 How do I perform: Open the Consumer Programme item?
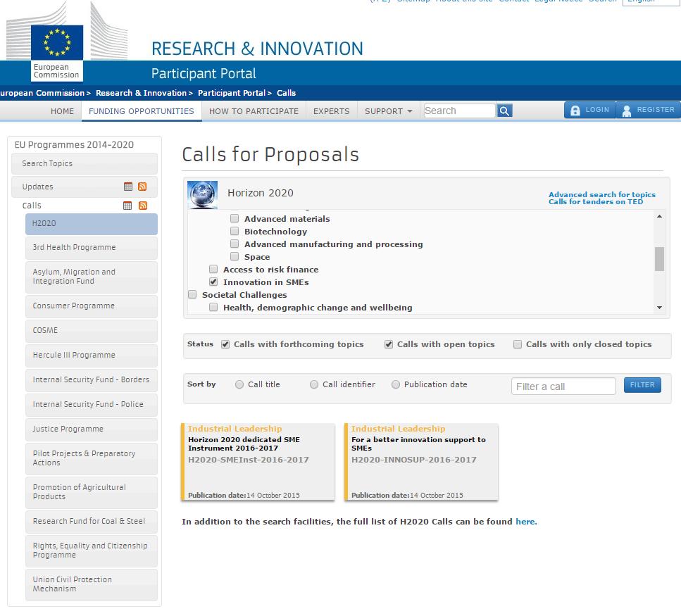[x=92, y=306]
